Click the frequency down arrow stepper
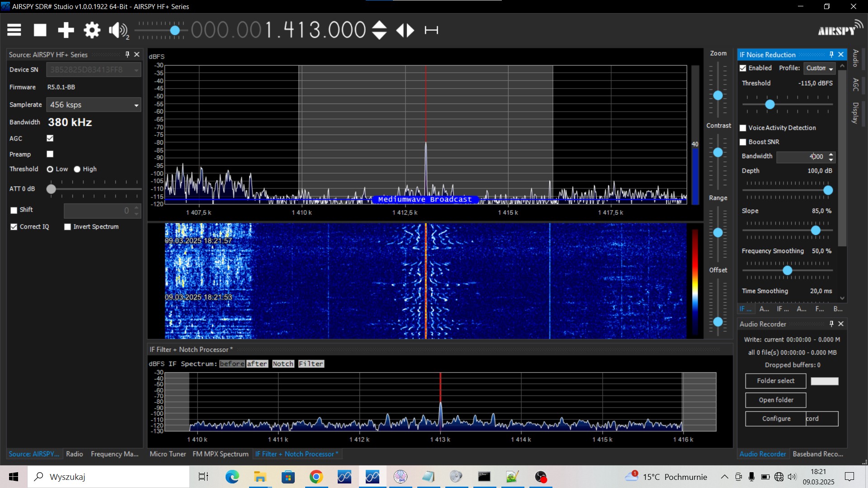 click(379, 36)
